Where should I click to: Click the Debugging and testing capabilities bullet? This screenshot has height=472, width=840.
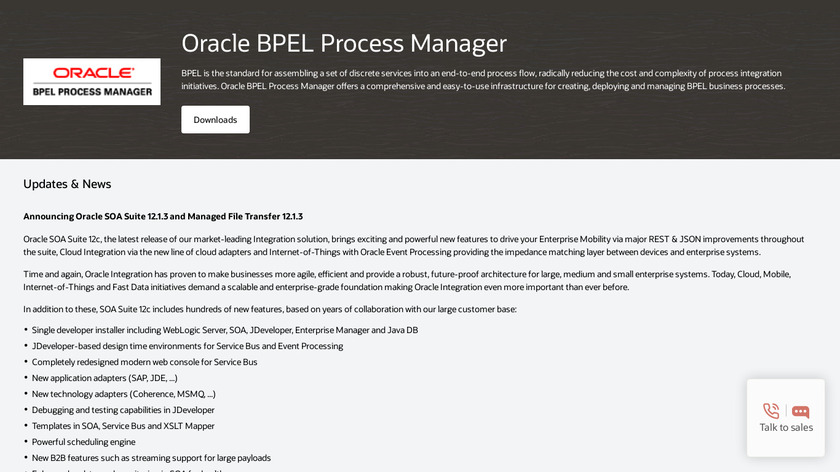pyautogui.click(x=122, y=409)
